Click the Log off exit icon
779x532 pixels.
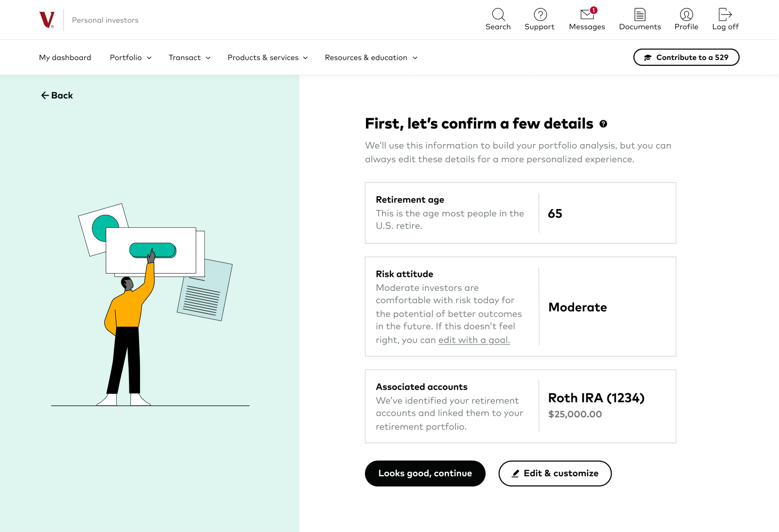click(725, 15)
